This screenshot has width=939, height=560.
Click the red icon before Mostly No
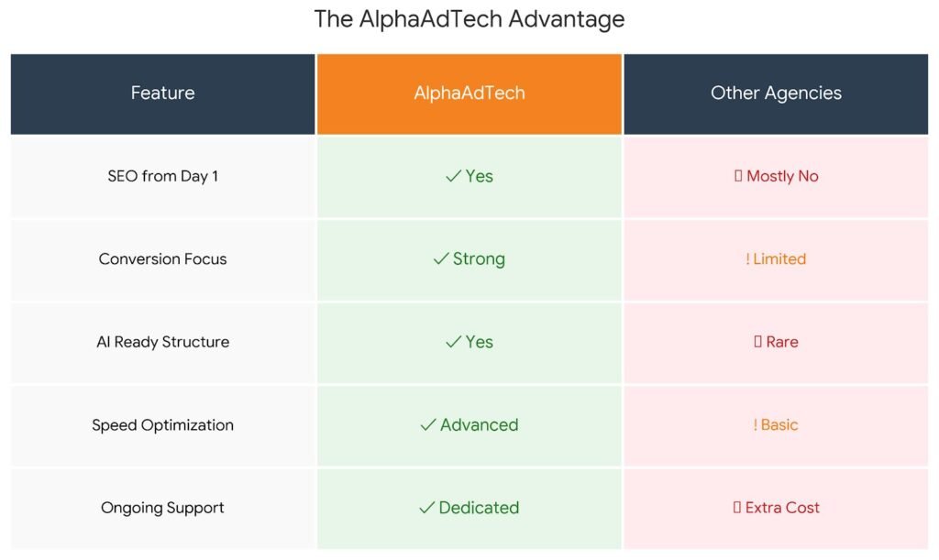(x=738, y=176)
